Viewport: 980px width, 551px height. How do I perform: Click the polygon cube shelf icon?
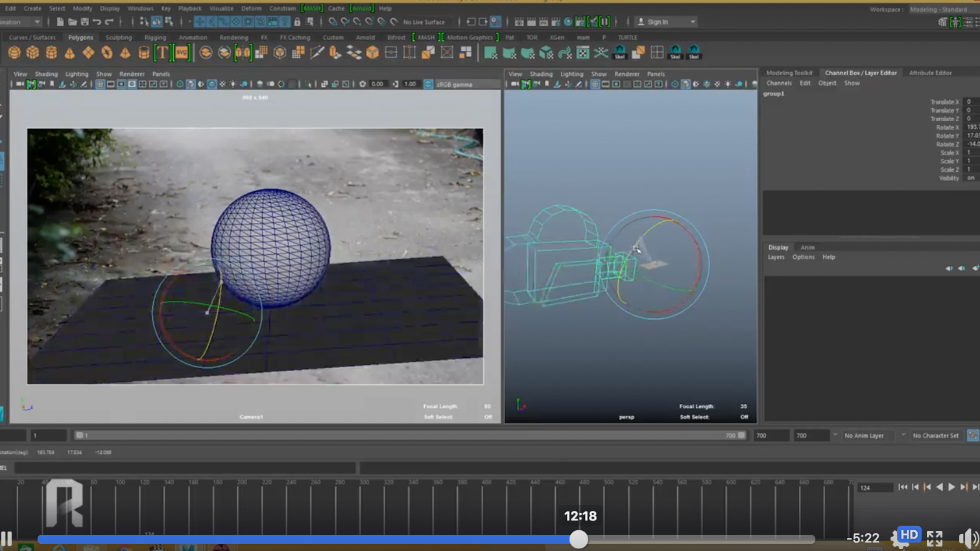[x=32, y=53]
